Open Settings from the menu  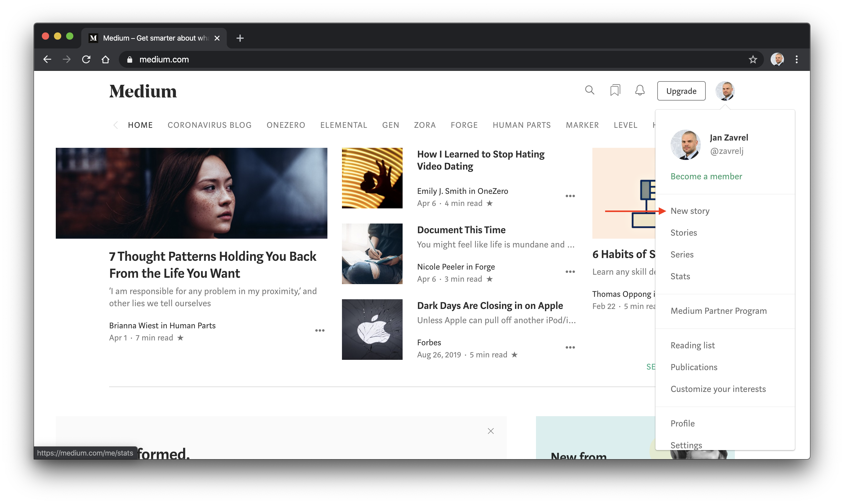(x=686, y=445)
